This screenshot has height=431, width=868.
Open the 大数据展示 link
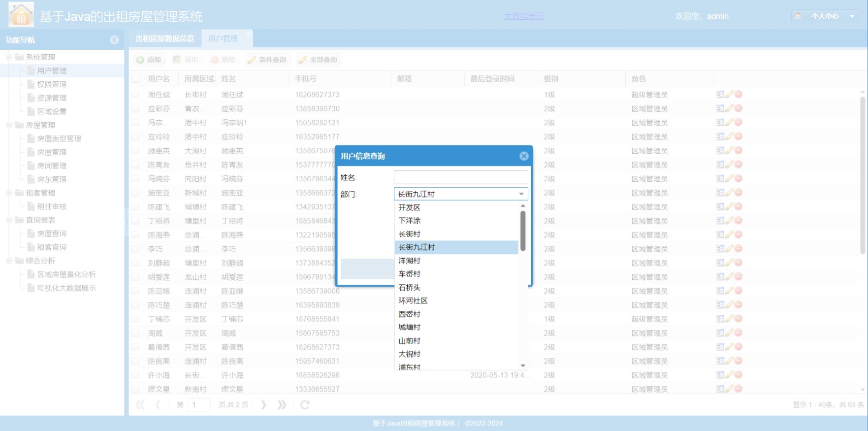point(524,16)
